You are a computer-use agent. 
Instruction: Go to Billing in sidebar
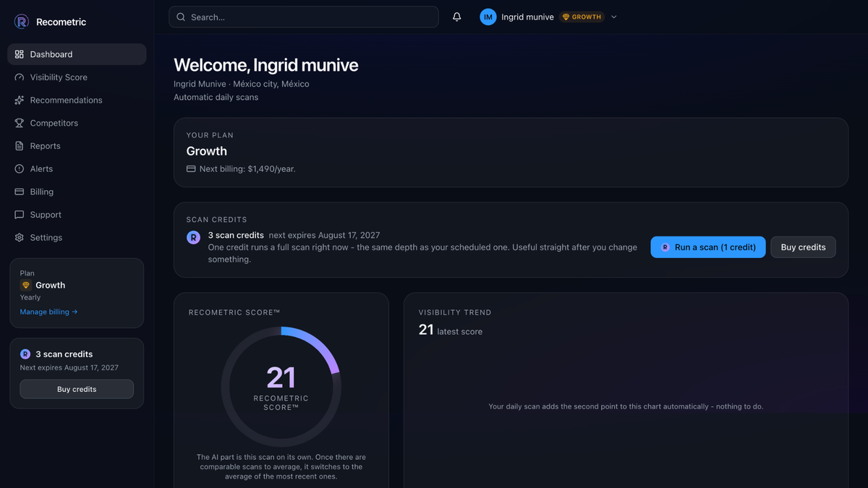point(77,192)
